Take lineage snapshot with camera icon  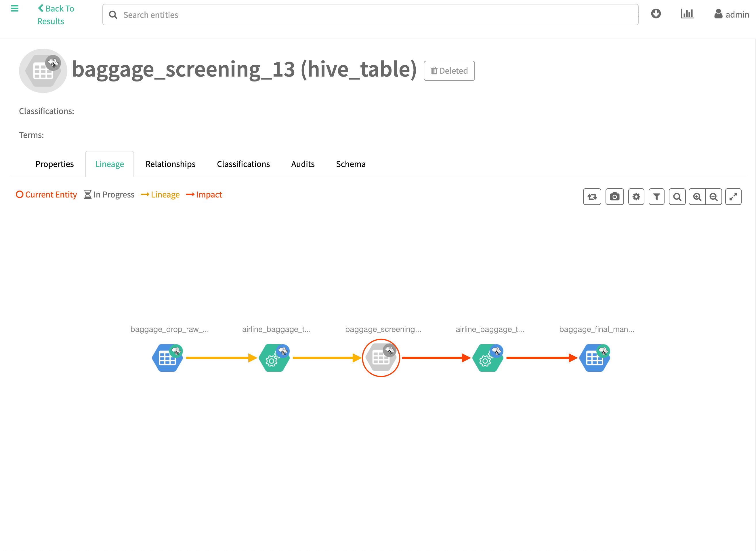coord(614,197)
